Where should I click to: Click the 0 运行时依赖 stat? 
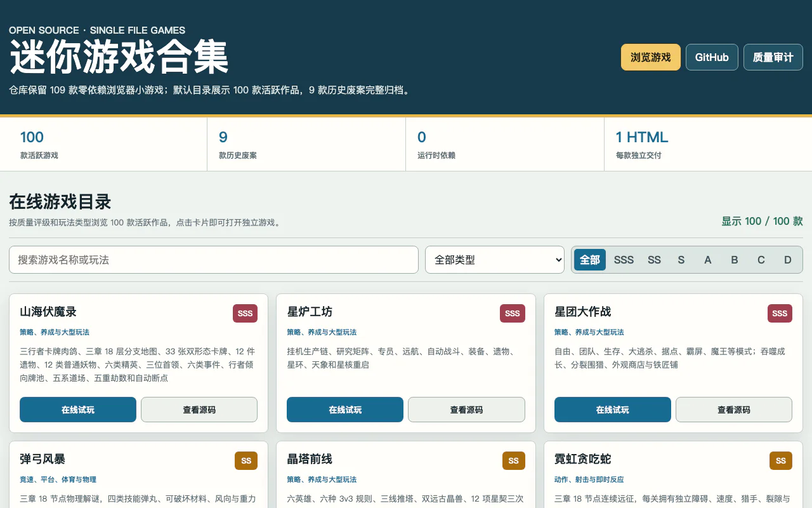point(505,145)
